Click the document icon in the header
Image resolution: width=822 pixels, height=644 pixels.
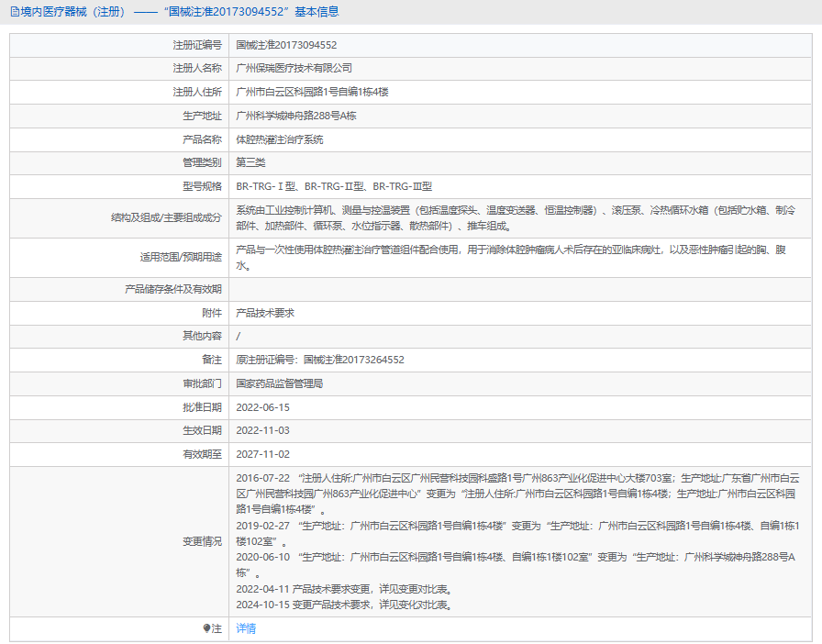point(15,12)
